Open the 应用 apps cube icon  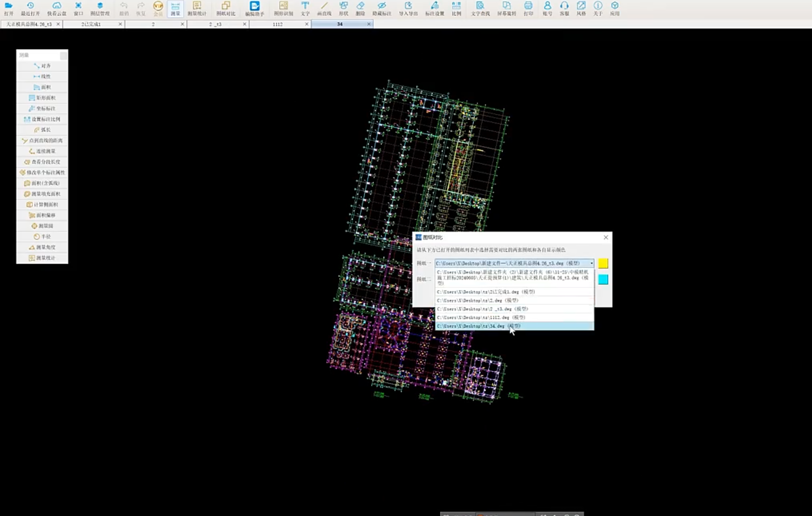[x=615, y=9]
